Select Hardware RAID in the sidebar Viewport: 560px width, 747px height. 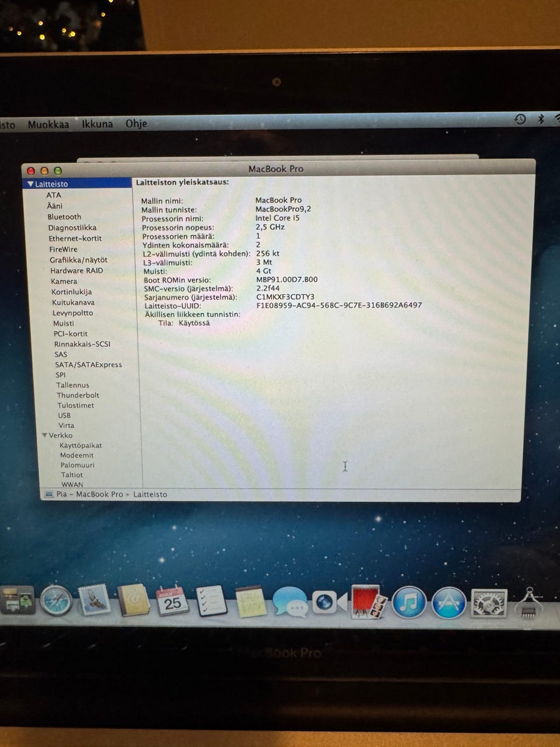coord(76,271)
